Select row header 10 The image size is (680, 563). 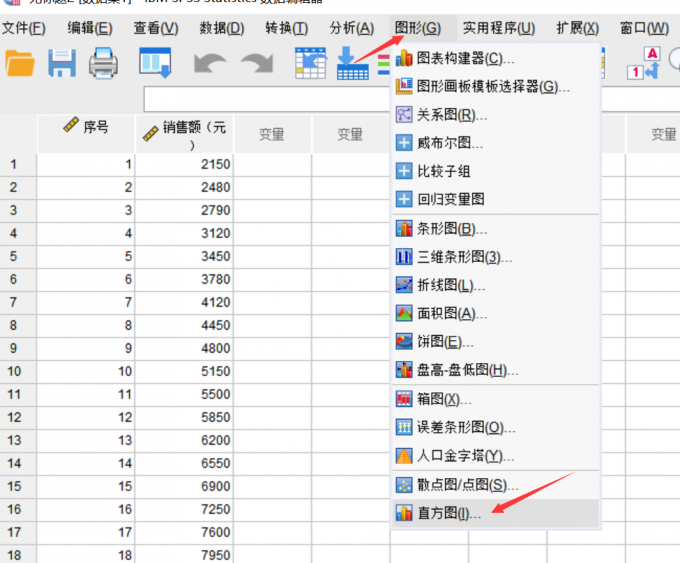click(x=18, y=371)
